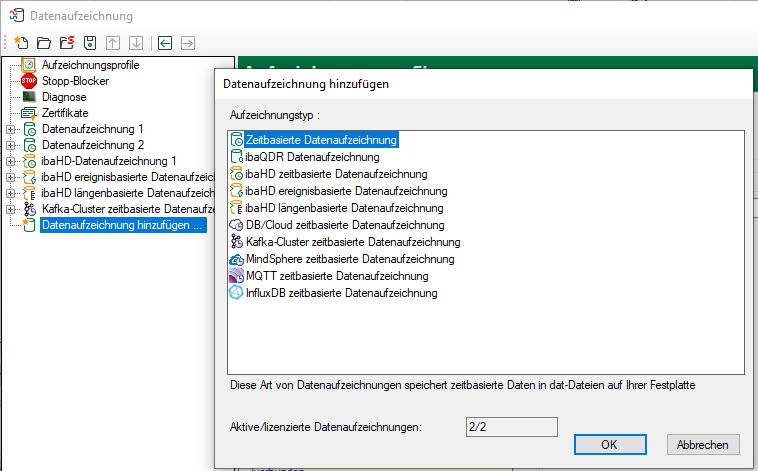Select Stopp-Blocker in the tree
The image size is (758, 471).
tap(75, 81)
